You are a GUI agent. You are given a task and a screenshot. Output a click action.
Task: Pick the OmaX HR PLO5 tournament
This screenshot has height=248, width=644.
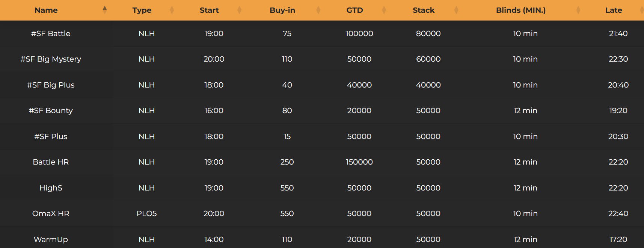322,213
